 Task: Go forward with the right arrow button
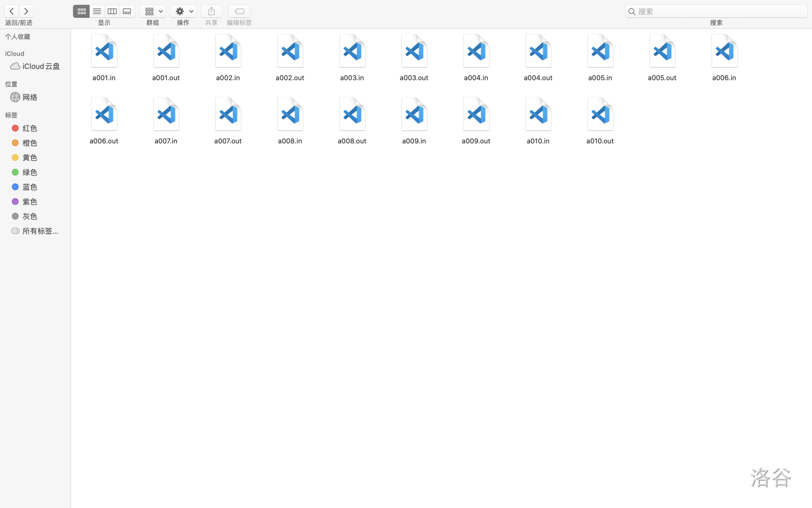(x=26, y=11)
